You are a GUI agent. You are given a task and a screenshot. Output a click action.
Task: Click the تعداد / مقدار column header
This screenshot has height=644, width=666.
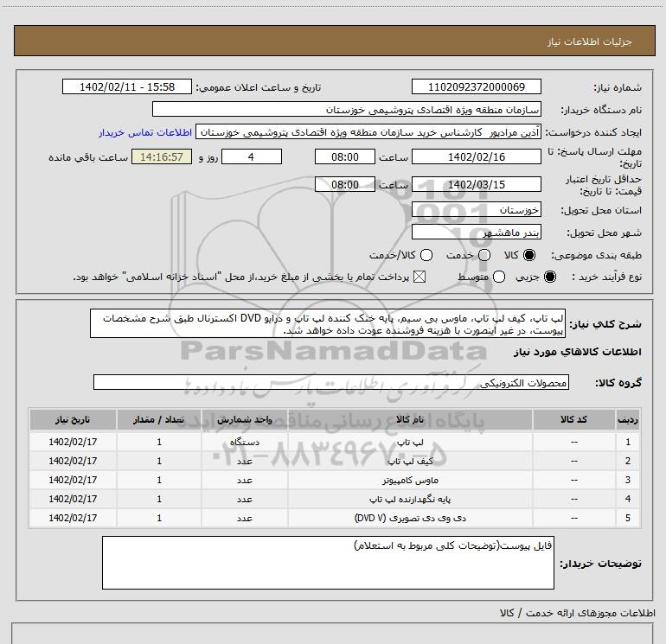(x=159, y=419)
